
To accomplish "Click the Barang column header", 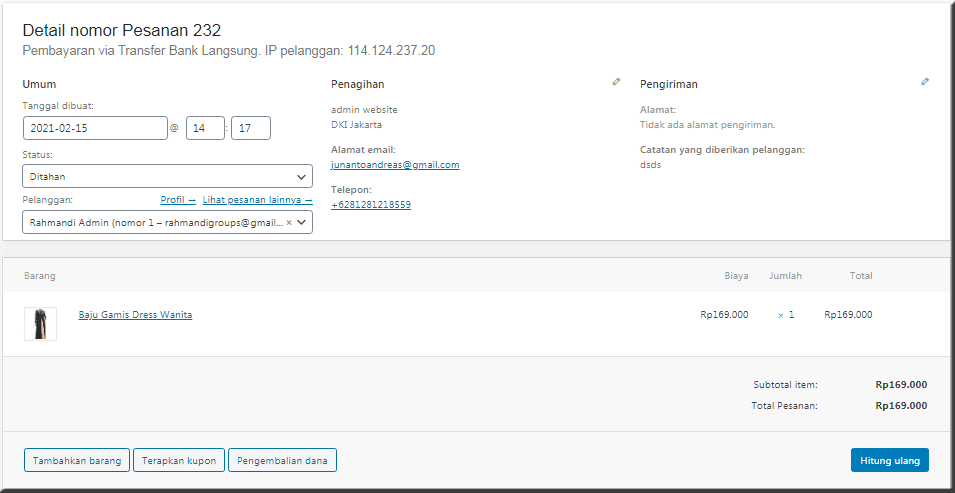I will (40, 276).
